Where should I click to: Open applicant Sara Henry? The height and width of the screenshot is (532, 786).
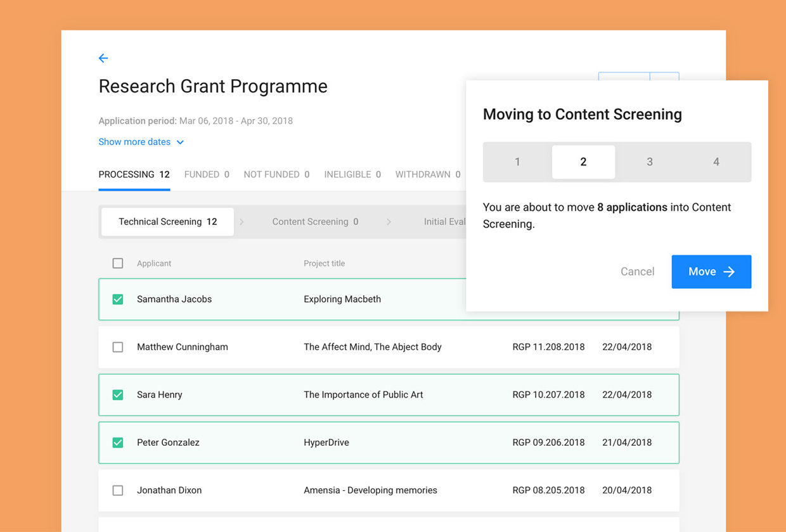[160, 395]
